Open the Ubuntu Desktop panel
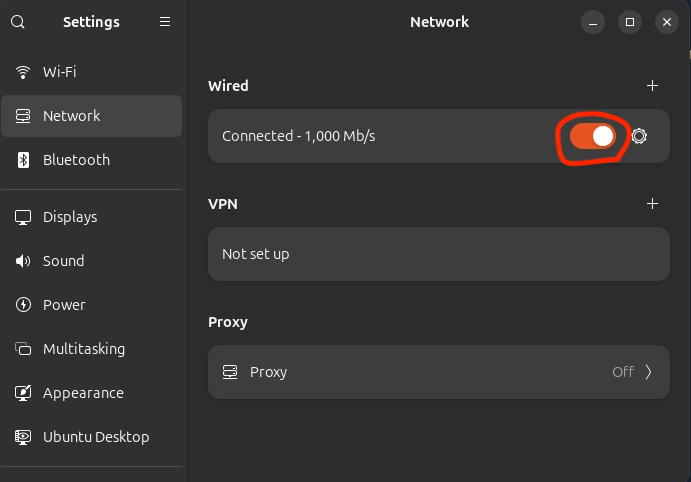This screenshot has height=482, width=691. click(x=92, y=437)
